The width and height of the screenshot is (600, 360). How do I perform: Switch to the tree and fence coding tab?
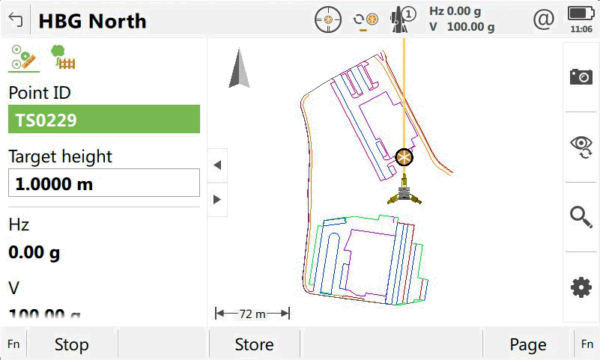[x=63, y=57]
